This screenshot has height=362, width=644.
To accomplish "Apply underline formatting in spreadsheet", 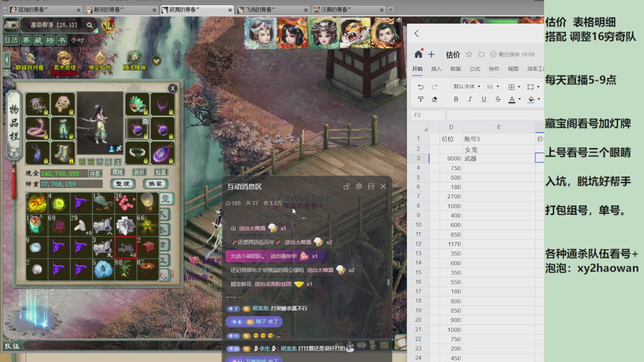I will [484, 99].
